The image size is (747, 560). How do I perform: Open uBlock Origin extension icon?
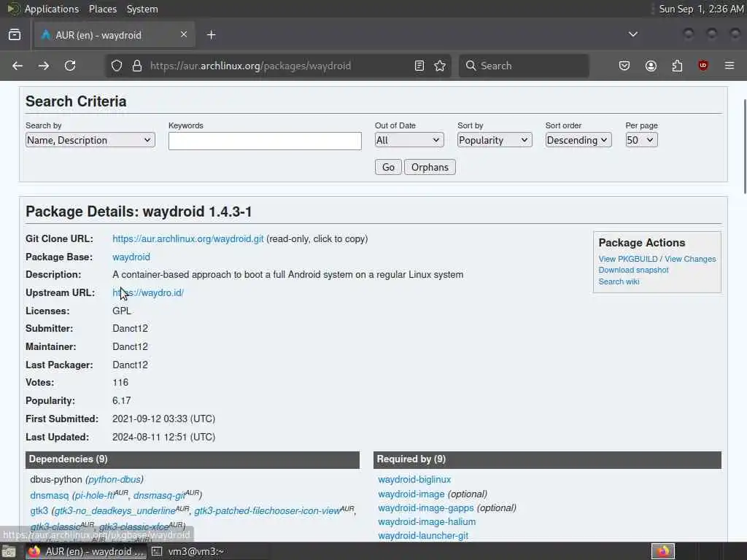(703, 66)
